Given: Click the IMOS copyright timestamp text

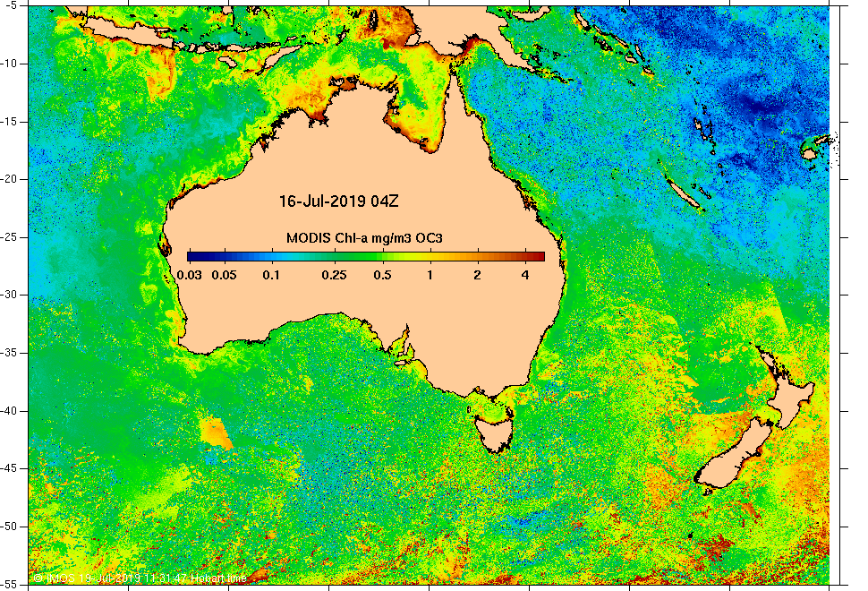Looking at the screenshot, I should (140, 578).
